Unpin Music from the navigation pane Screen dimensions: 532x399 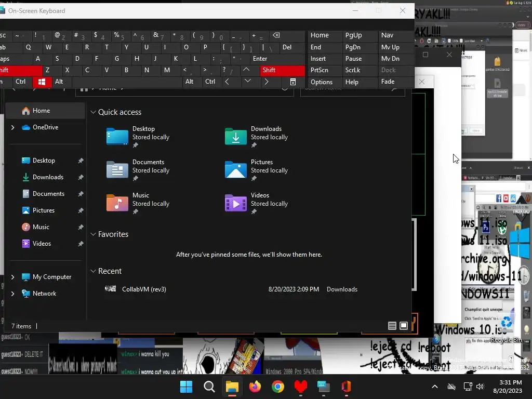coord(81,227)
